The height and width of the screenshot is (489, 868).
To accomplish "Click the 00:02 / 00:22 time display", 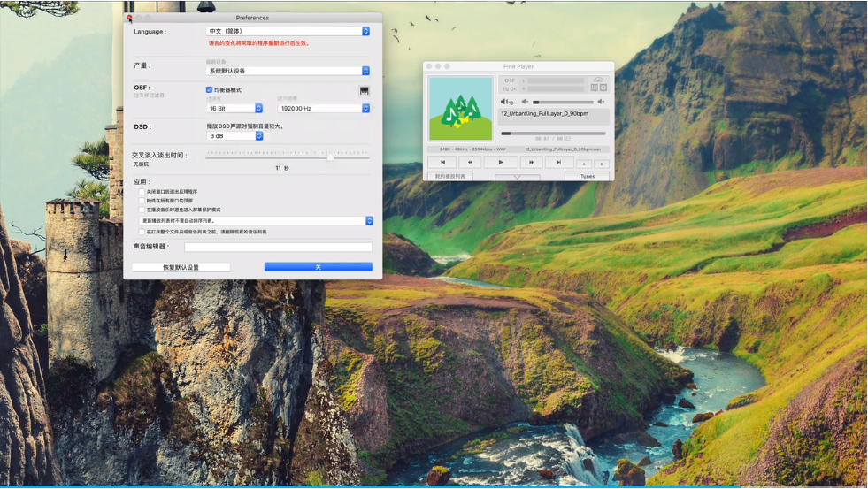I will [553, 139].
